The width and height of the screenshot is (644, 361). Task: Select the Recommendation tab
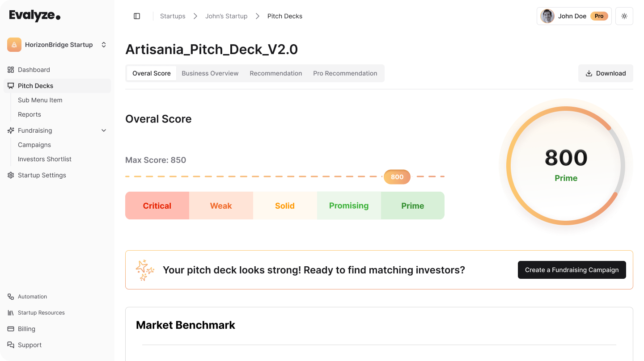coord(276,73)
